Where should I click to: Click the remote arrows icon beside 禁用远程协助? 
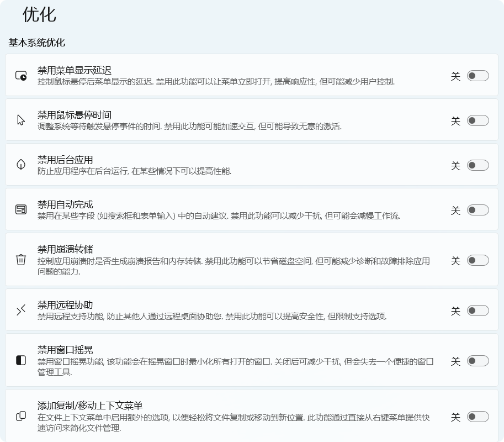(x=21, y=311)
